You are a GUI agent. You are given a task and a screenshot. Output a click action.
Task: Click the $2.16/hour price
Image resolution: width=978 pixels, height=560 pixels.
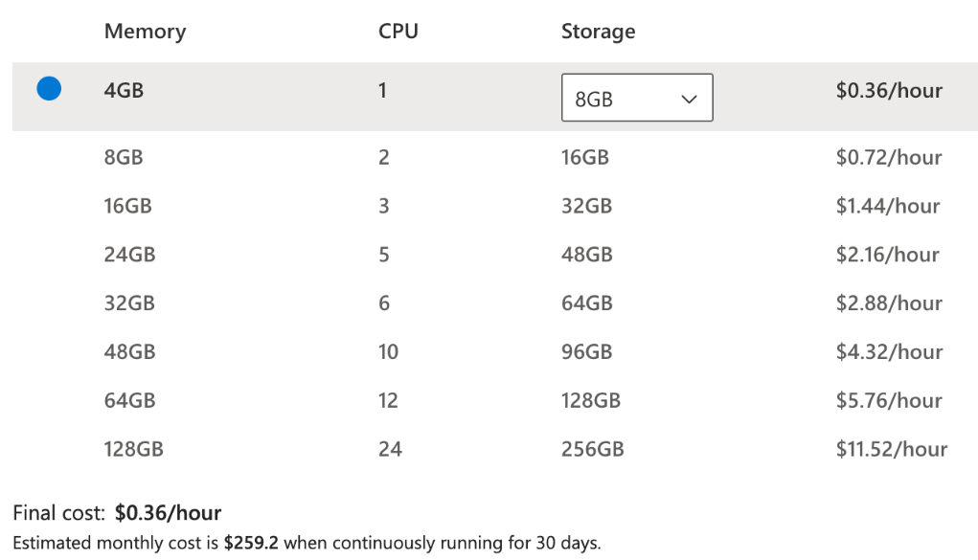click(x=888, y=255)
